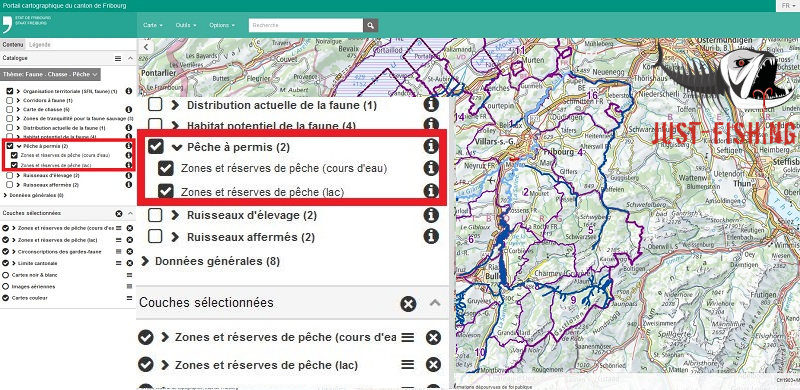Check Zones de tranquillité pour la faune sauvage

tap(10, 118)
